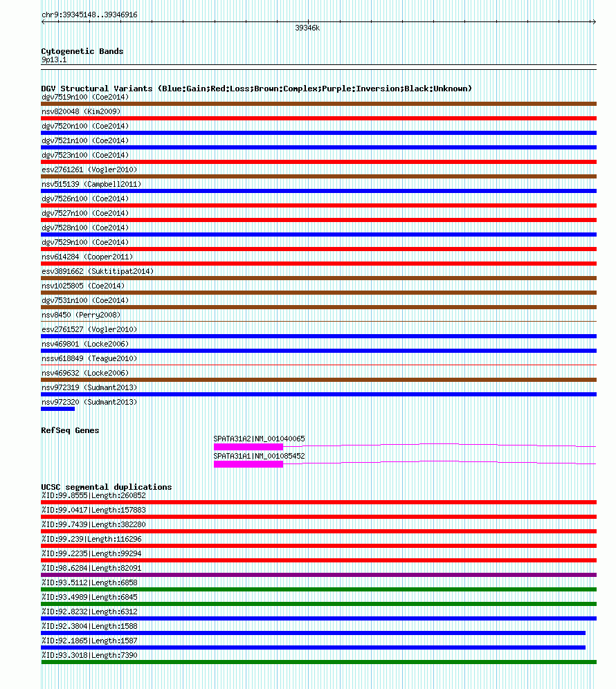Click the %ID:99.0417|Length:157883 duplication label
The image size is (616, 689).
point(93,510)
